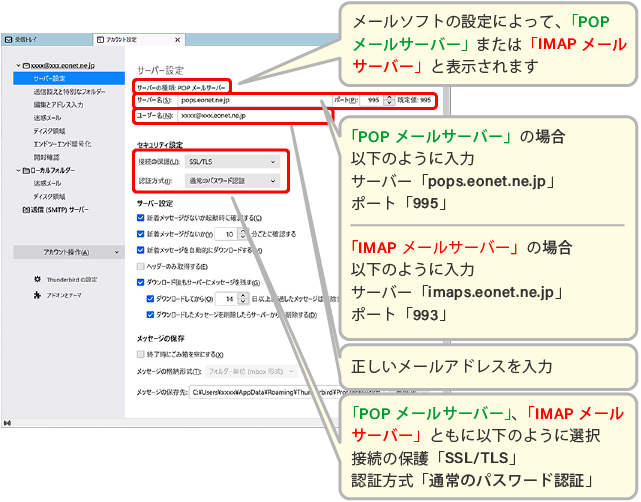Click the minutes interval field showing 10
This screenshot has height=502, width=641.
pyautogui.click(x=226, y=234)
